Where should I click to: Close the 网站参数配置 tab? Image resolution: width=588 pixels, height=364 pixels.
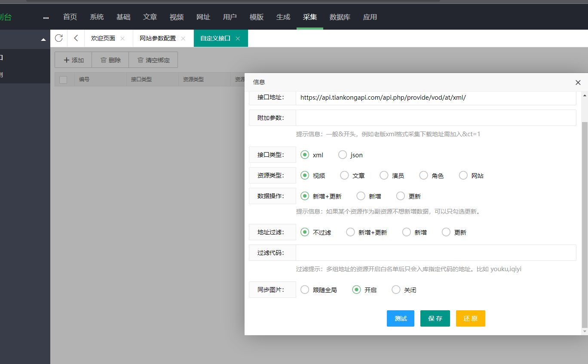[x=183, y=38]
